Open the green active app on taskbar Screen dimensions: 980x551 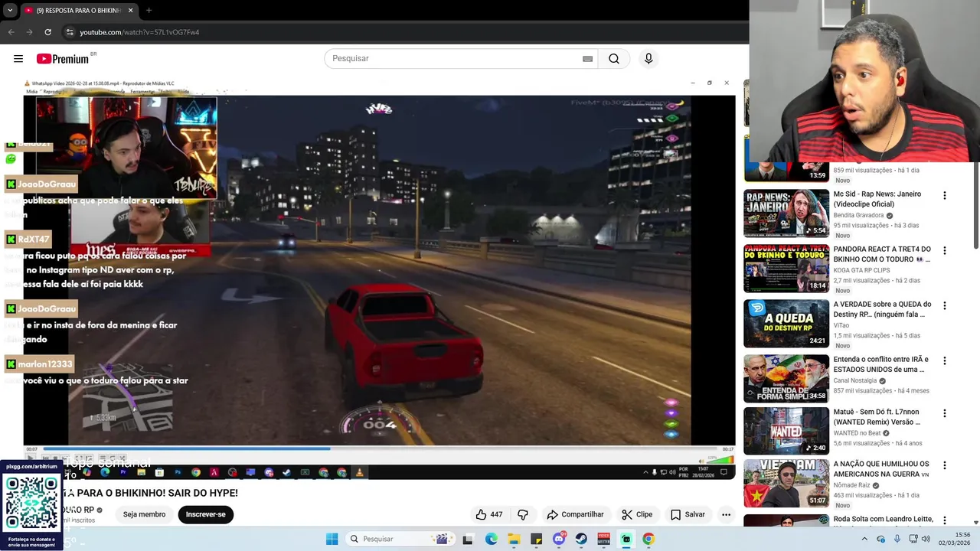pos(626,539)
